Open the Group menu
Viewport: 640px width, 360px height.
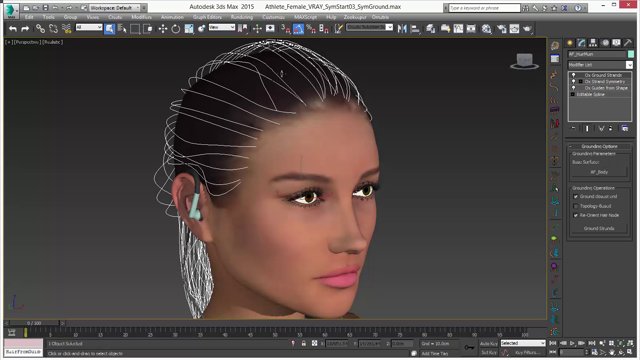[x=70, y=17]
